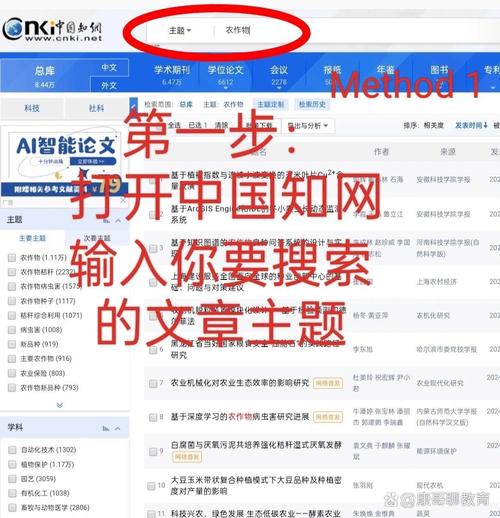This screenshot has height=518, width=500.
Task: Expand the 学位论文 sub-category arrow
Action: pos(226,88)
